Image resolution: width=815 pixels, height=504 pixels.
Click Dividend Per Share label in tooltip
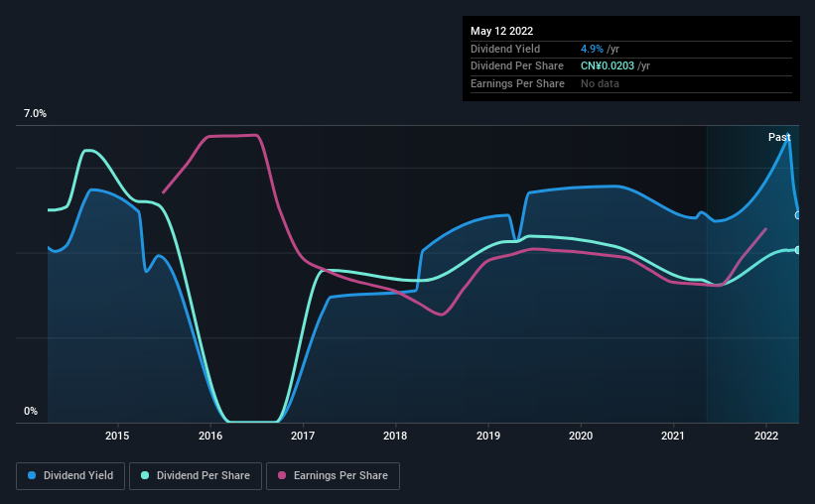516,66
